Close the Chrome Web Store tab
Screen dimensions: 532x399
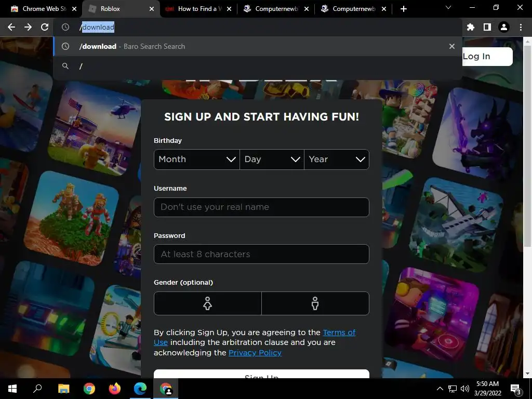[74, 9]
